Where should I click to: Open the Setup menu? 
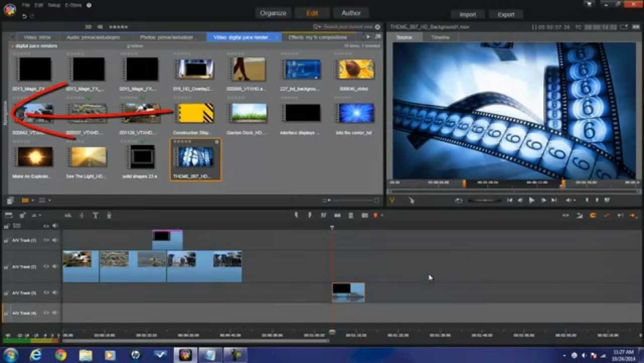(x=55, y=5)
